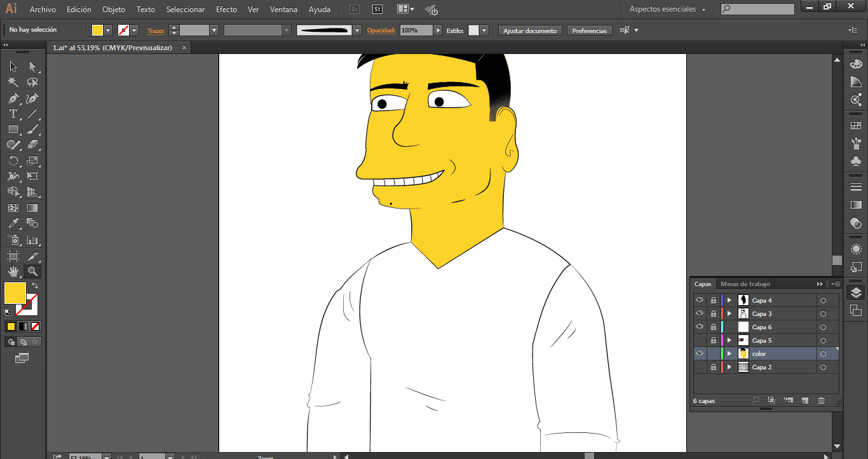Viewport: 868px width, 459px height.
Task: Open the Opacidad value dropdown
Action: point(438,31)
